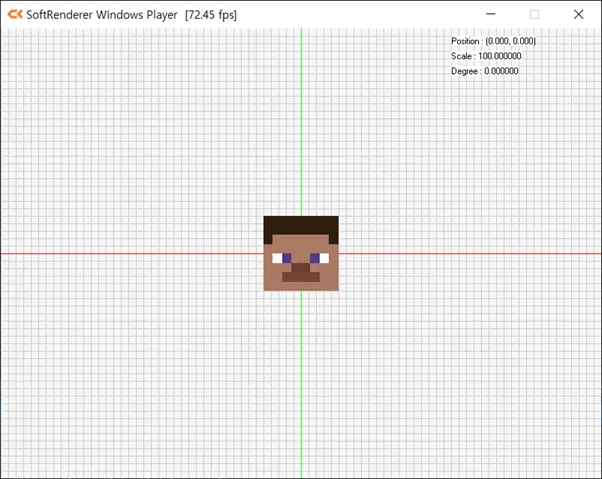Close the SoftRenderer Windows Player window
This screenshot has width=602, height=479.
(x=579, y=14)
